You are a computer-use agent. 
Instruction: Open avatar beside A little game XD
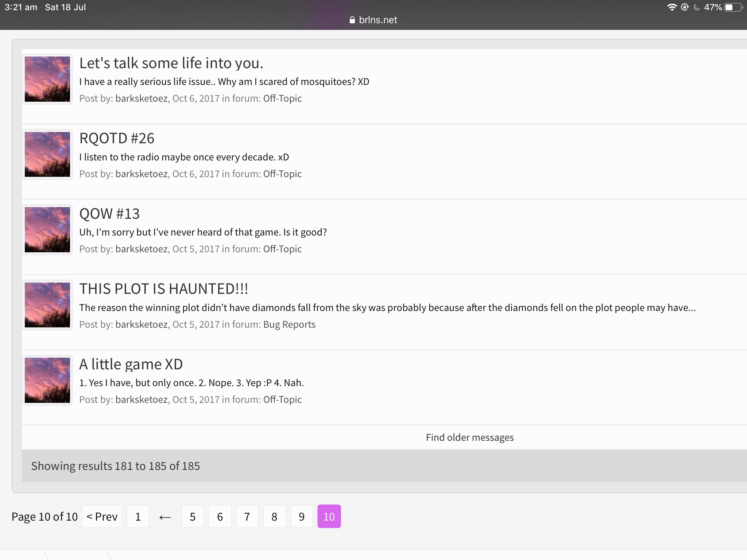coord(47,380)
